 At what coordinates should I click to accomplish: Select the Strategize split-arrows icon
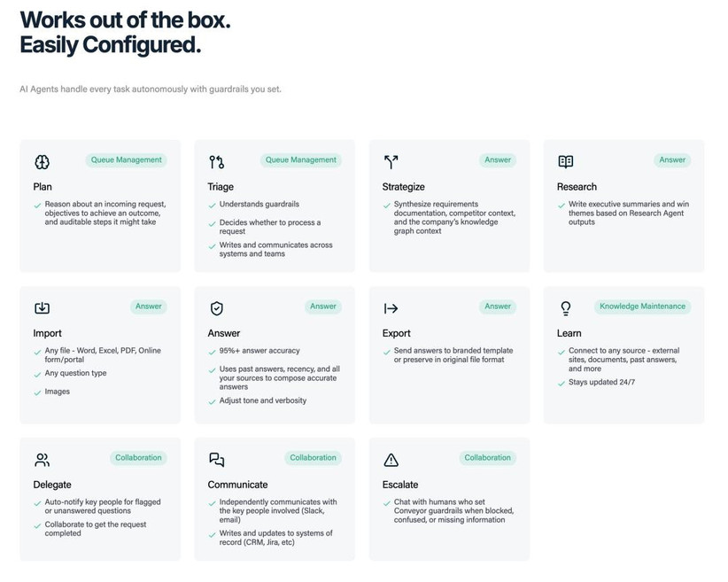[x=391, y=161]
